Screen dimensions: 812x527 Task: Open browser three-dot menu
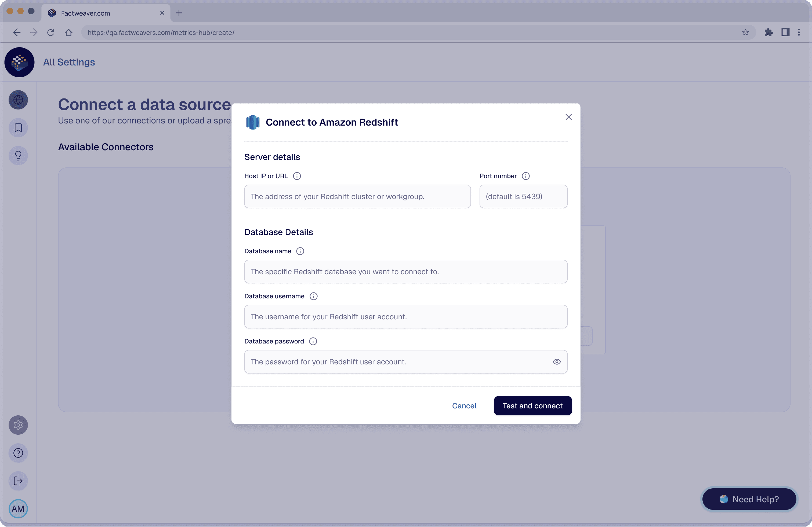pos(799,32)
